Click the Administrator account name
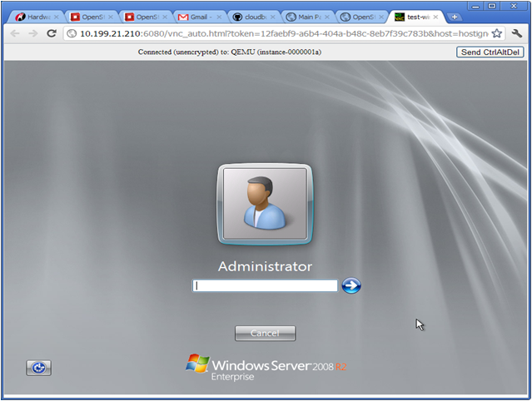The height and width of the screenshot is (401, 532). point(265,266)
